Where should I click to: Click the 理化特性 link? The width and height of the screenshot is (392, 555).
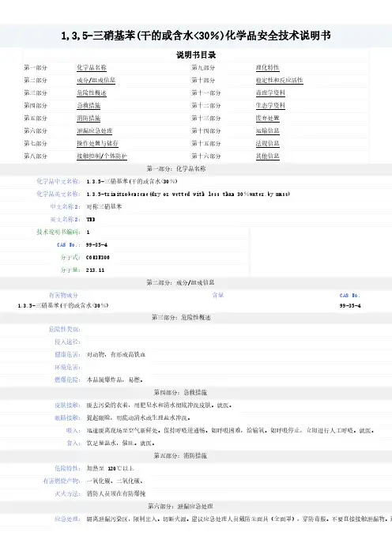(267, 67)
